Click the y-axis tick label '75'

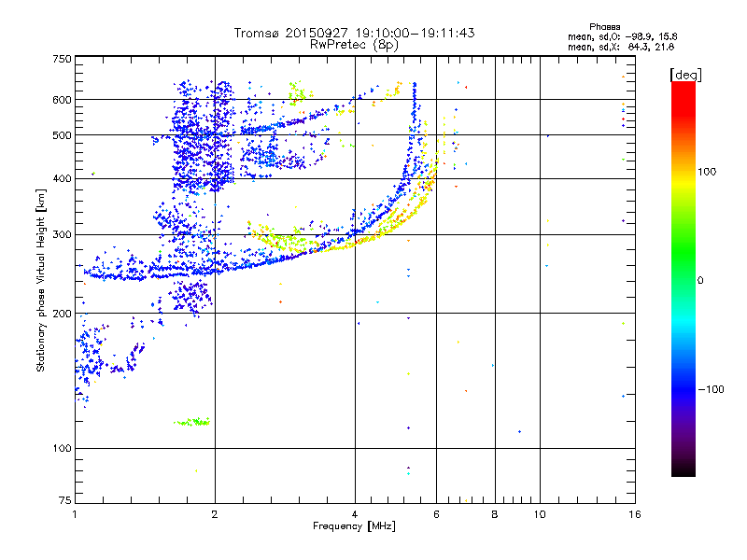[x=65, y=500]
